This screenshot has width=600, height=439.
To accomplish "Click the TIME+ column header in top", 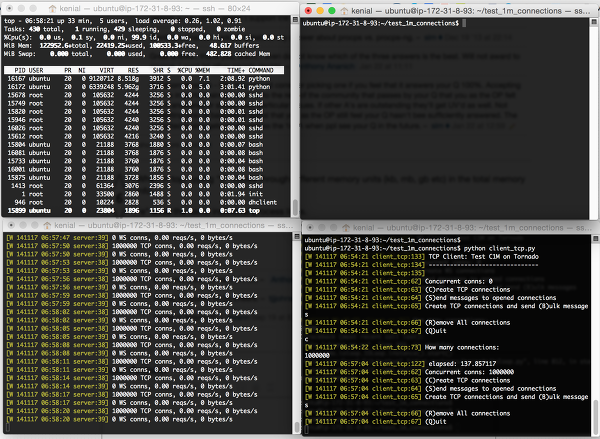I will click(x=236, y=70).
